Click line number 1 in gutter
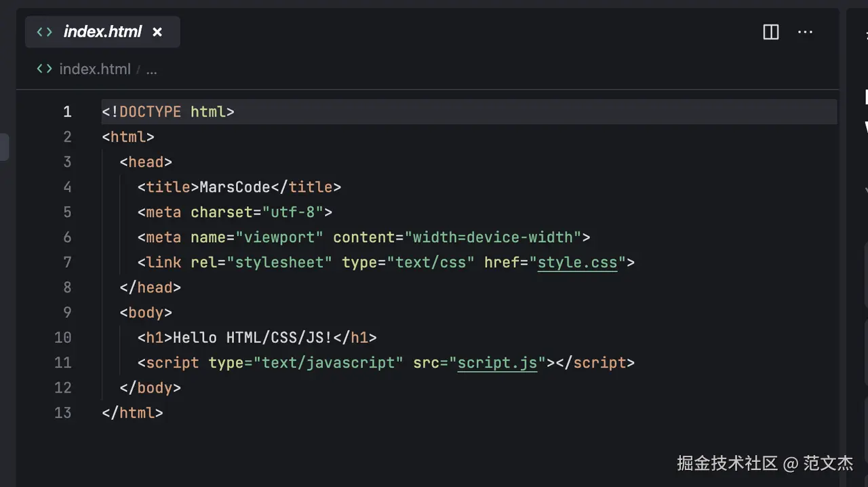868x487 pixels. (66, 112)
